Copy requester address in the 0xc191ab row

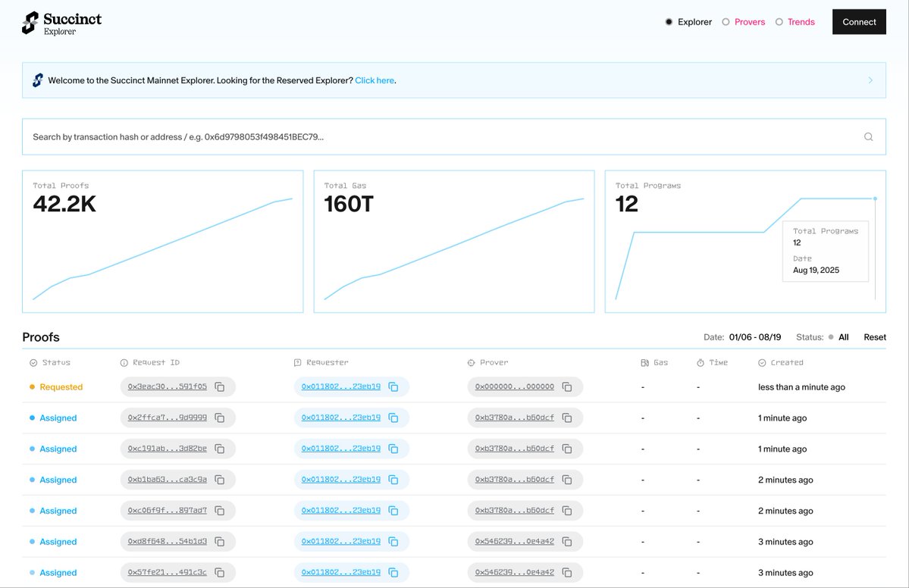pos(393,449)
